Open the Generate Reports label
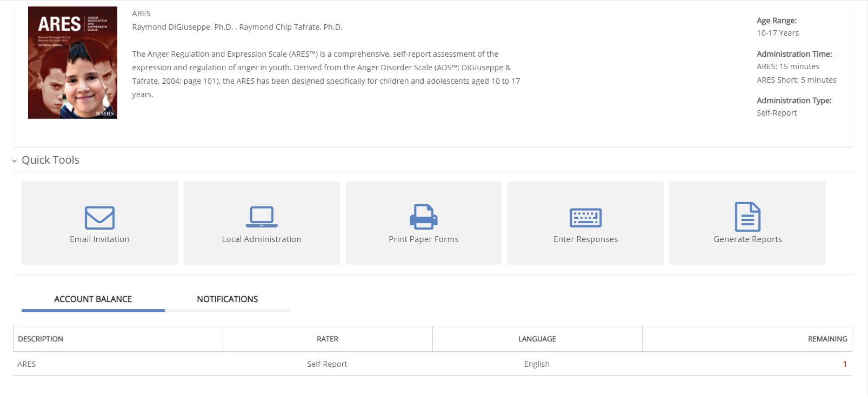This screenshot has width=868, height=396. tap(748, 239)
